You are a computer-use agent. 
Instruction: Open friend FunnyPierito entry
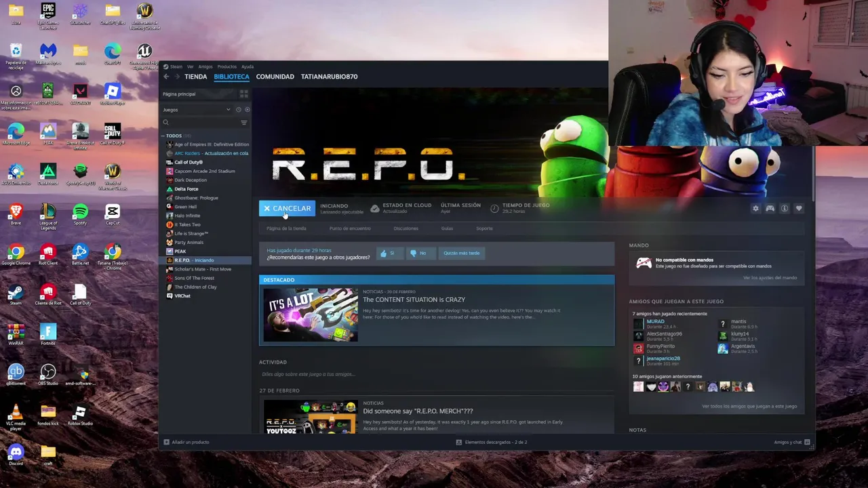(x=655, y=348)
